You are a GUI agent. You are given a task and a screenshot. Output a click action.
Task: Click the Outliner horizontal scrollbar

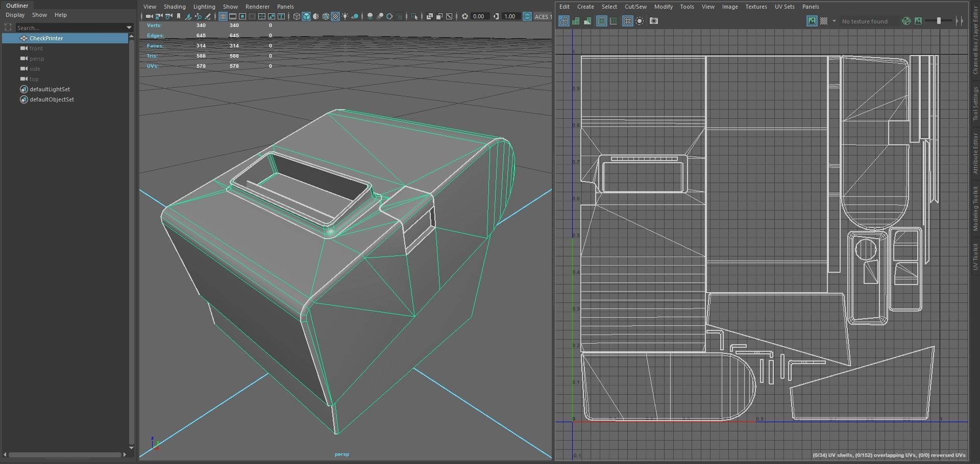click(x=65, y=454)
